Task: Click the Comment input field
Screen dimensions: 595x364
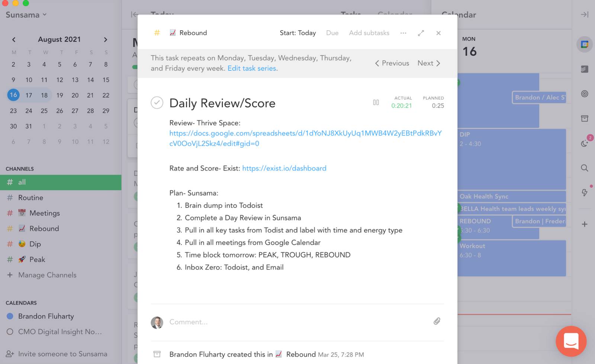Action: point(297,322)
